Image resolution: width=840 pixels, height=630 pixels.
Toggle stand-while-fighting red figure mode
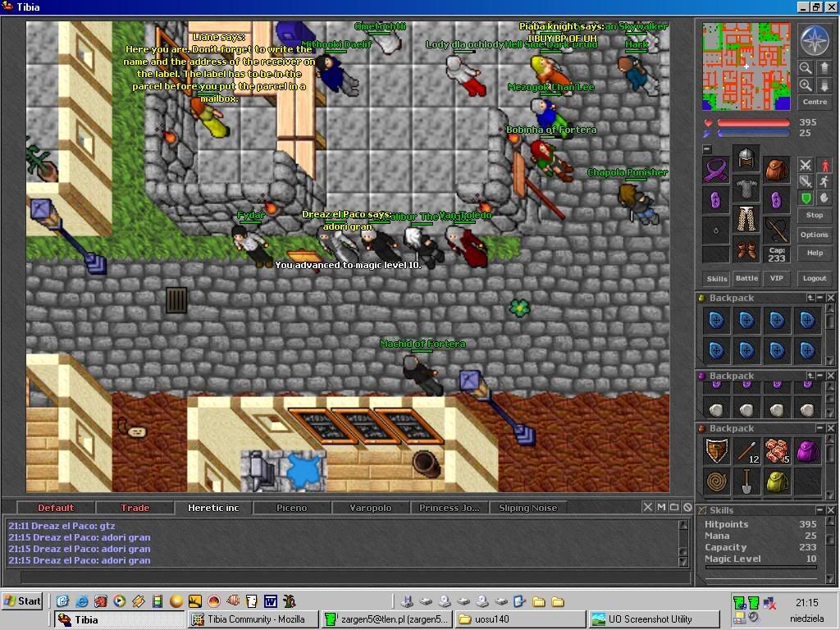click(824, 164)
